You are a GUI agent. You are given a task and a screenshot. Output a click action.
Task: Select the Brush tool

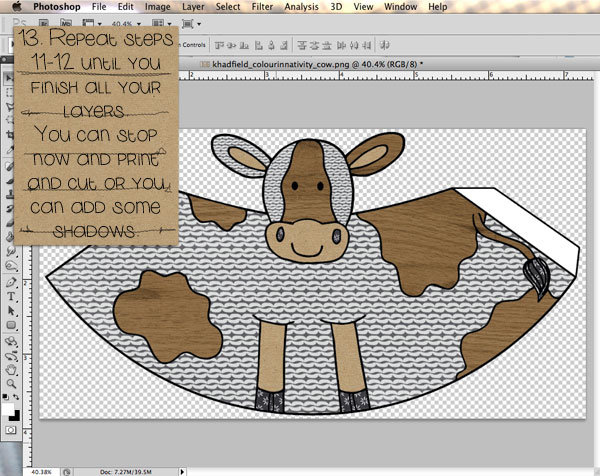9,180
